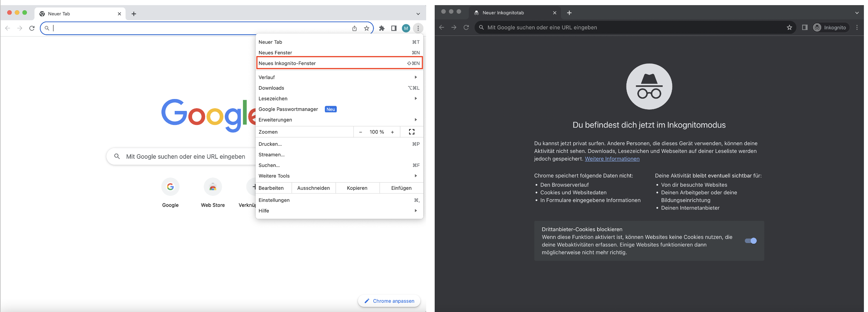Toggle Drittanbieter-Cookies blockieren switch
Image resolution: width=868 pixels, height=312 pixels.
click(x=751, y=241)
